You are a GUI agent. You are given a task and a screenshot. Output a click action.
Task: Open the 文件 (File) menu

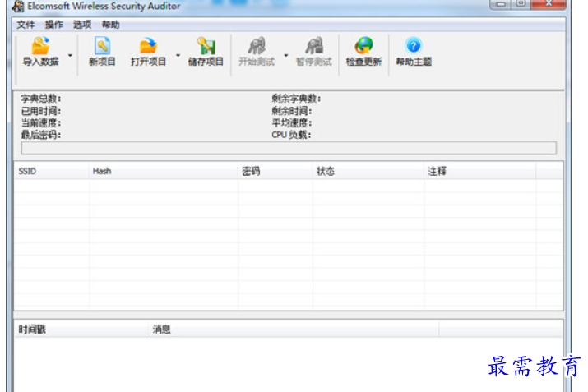tap(25, 25)
